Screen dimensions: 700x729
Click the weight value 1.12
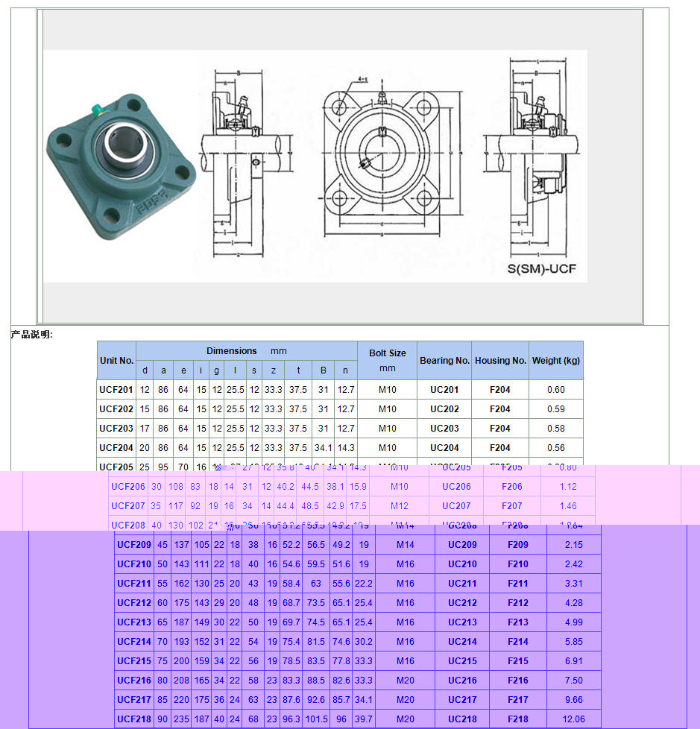coord(568,486)
